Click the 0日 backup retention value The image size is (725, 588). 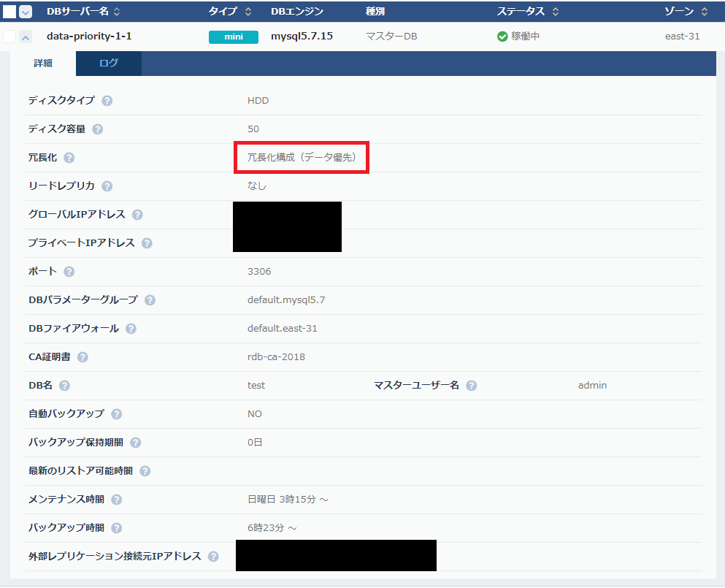click(x=255, y=442)
